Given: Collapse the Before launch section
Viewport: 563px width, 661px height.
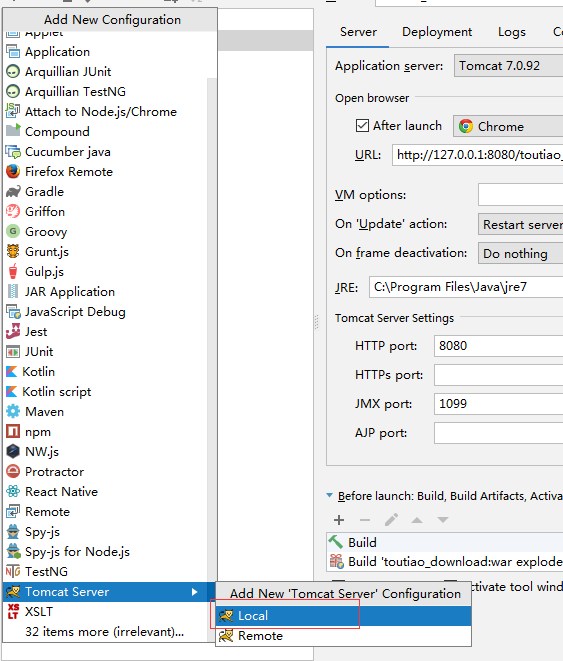Looking at the screenshot, I should [330, 496].
